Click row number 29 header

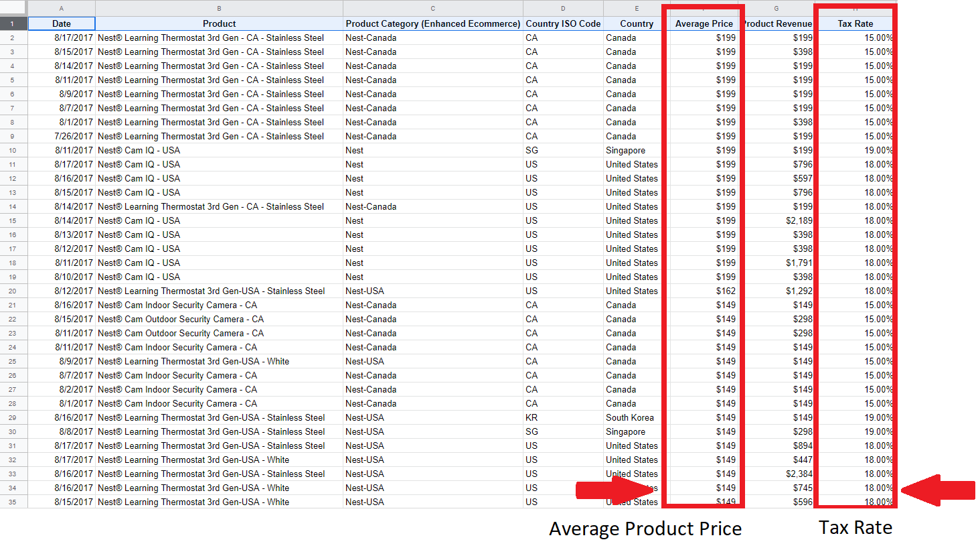(13, 417)
